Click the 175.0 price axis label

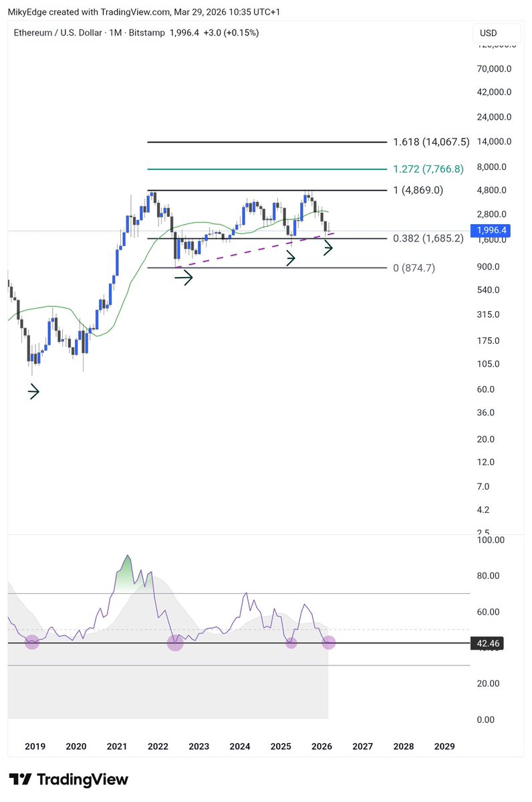click(x=488, y=340)
